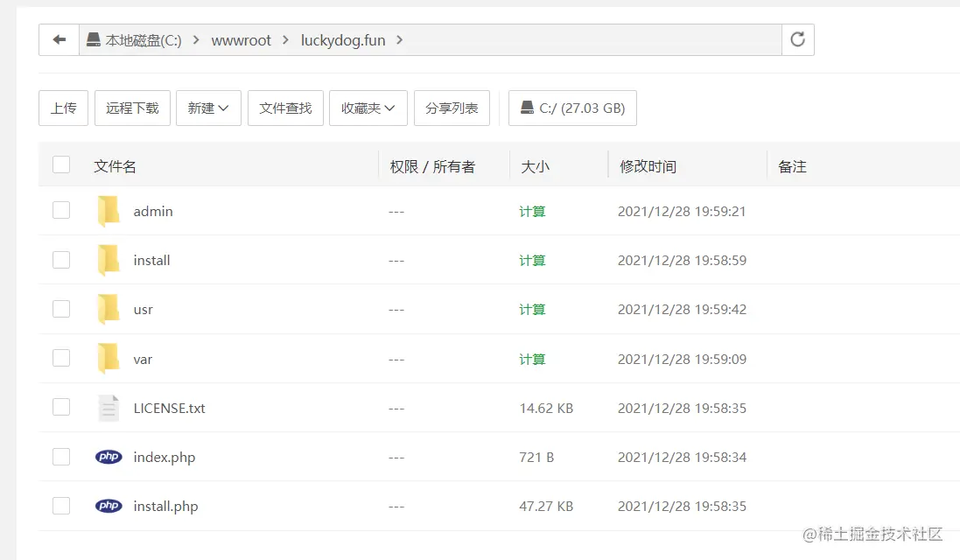
Task: Calculate size of admin folder via 计算
Action: [532, 211]
